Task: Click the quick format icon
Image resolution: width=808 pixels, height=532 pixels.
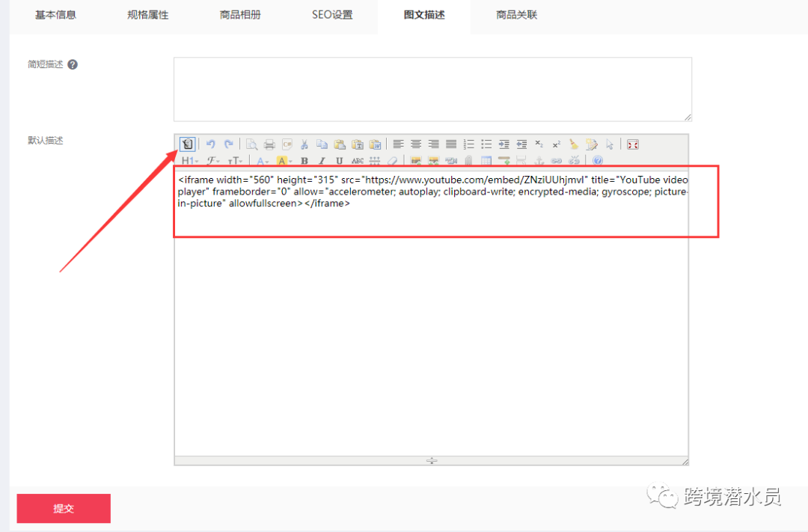Action: 592,144
